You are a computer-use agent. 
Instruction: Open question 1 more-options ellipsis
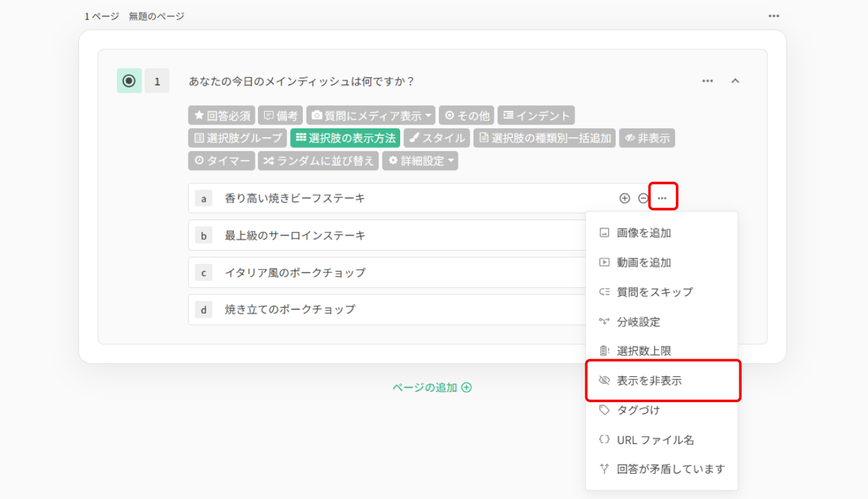(707, 81)
